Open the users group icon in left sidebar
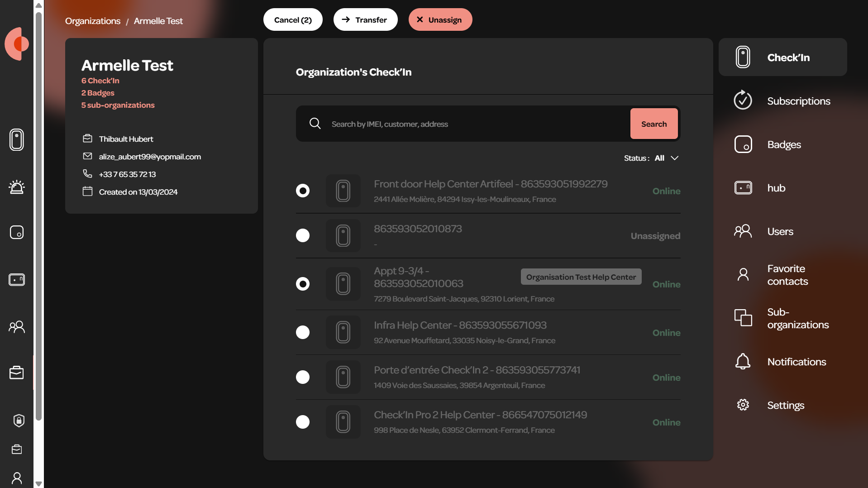Screen dimensions: 868x488 pos(17,326)
